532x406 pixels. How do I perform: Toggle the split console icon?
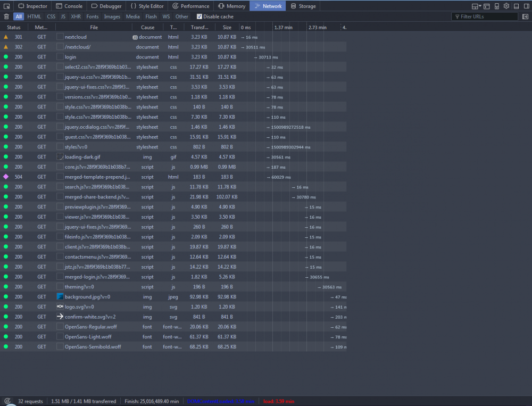[487, 6]
